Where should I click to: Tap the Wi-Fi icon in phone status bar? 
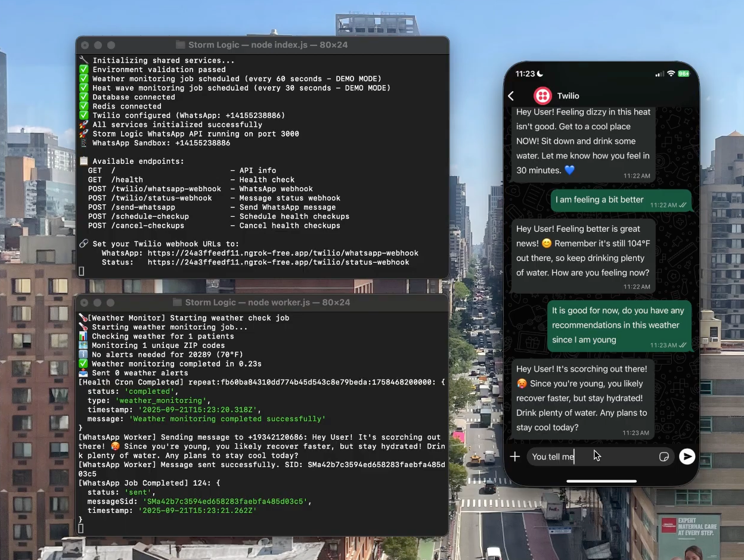tap(671, 74)
